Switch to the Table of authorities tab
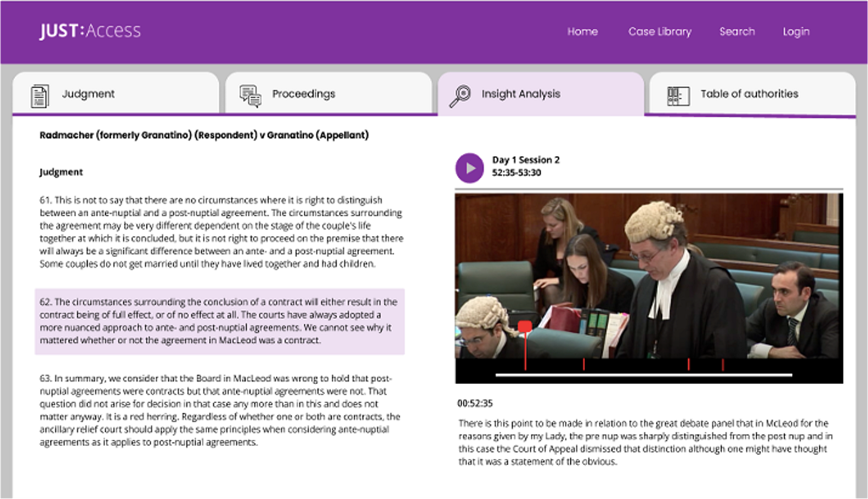This screenshot has height=499, width=868. [752, 94]
